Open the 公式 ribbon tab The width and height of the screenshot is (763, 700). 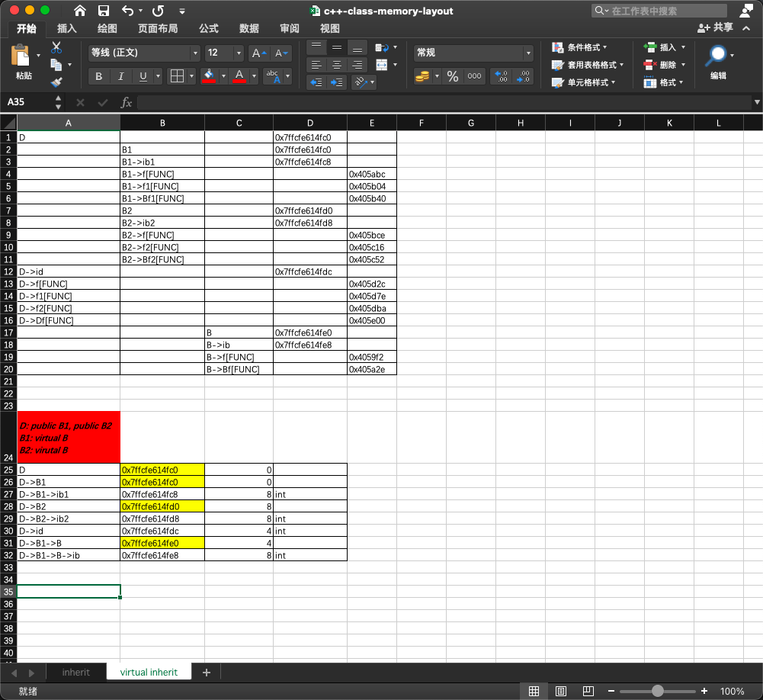point(209,29)
